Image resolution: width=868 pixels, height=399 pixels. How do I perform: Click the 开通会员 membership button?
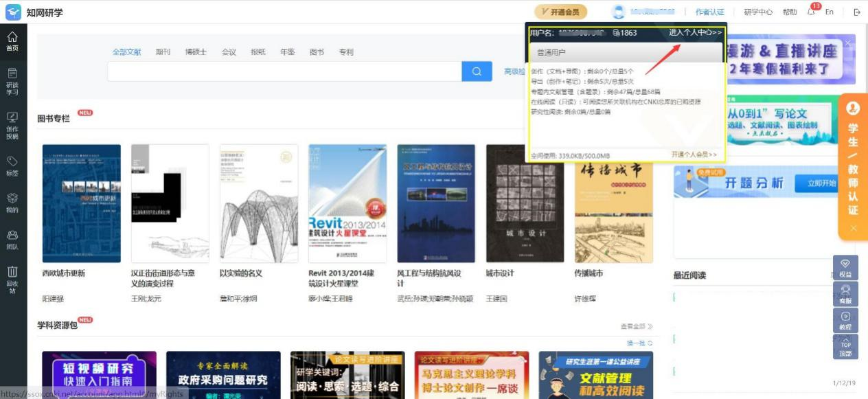point(560,12)
